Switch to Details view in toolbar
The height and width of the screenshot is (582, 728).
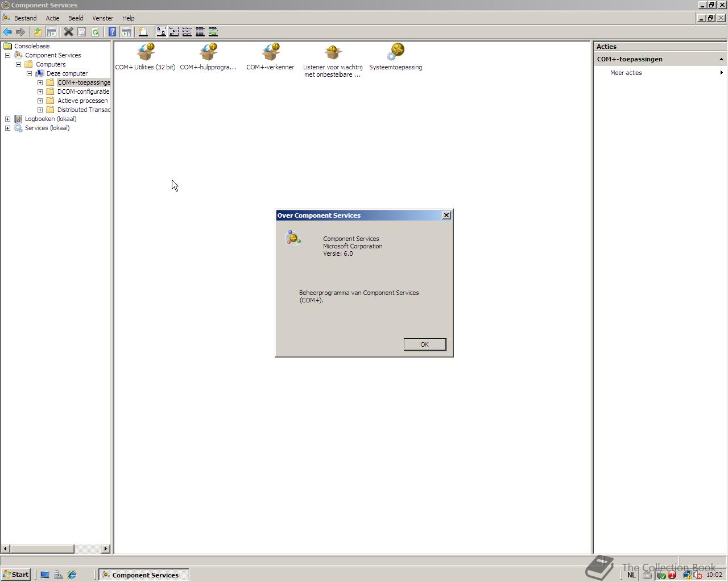tap(200, 32)
